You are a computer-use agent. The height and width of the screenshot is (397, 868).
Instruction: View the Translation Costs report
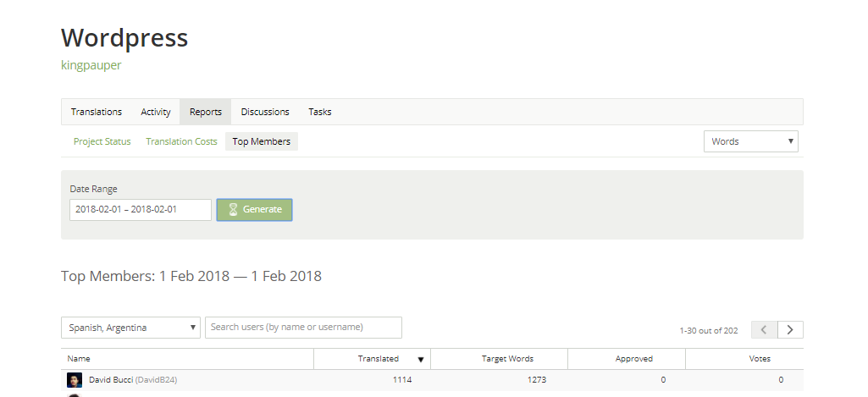point(181,141)
